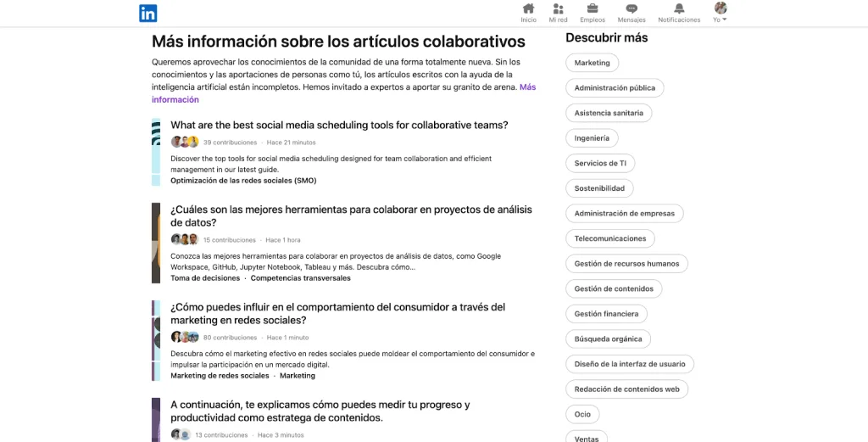Screen dimensions: 868x442
Task: Click contributor avatars beside 80 contribuciones
Action: pos(185,337)
